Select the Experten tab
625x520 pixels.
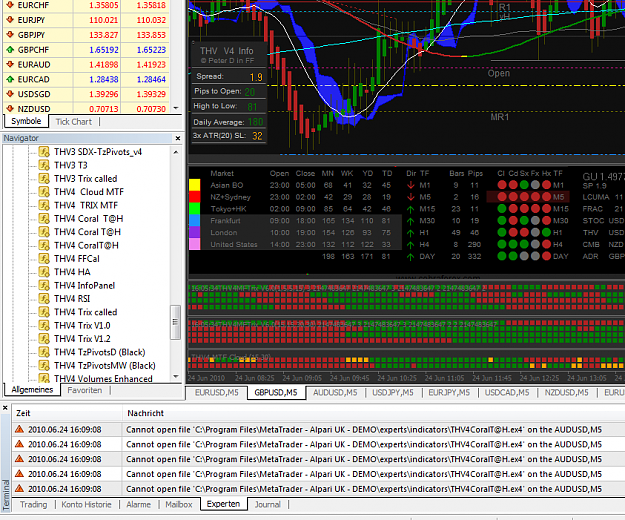click(x=223, y=504)
